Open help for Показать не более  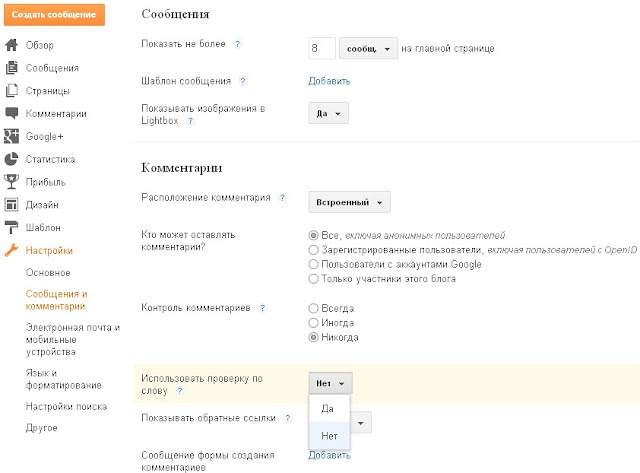coord(237,44)
